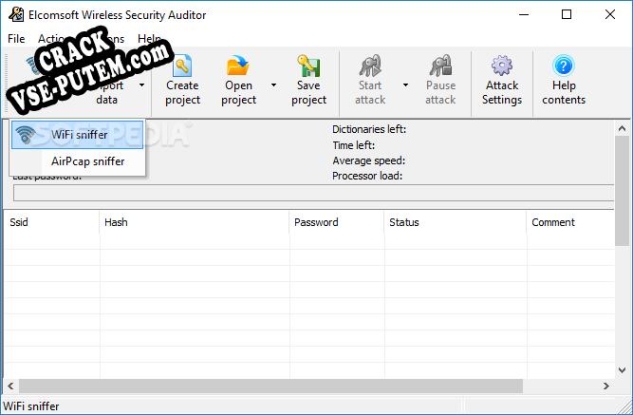Click the vertical scrollbar up arrow
The image size is (633, 415).
point(622,129)
